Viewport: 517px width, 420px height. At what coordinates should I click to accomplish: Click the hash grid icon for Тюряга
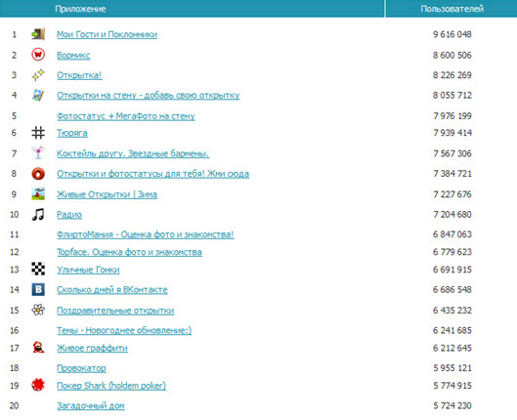38,133
